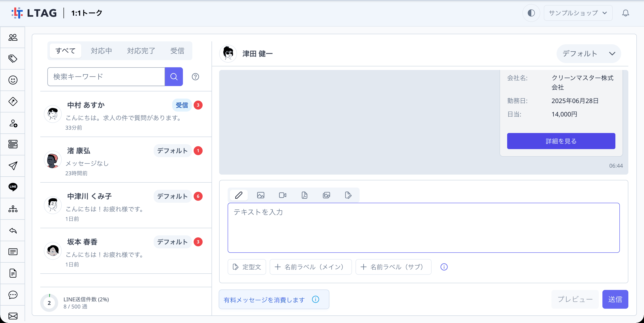Open the envelope sidebar icon

pyautogui.click(x=13, y=316)
